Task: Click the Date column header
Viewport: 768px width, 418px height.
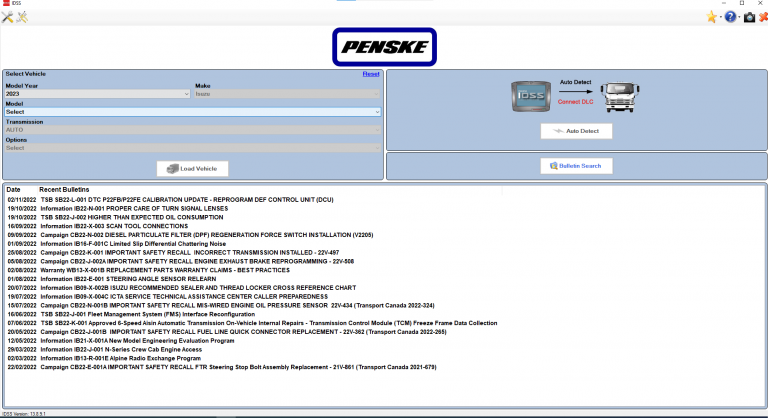Action: click(13, 190)
